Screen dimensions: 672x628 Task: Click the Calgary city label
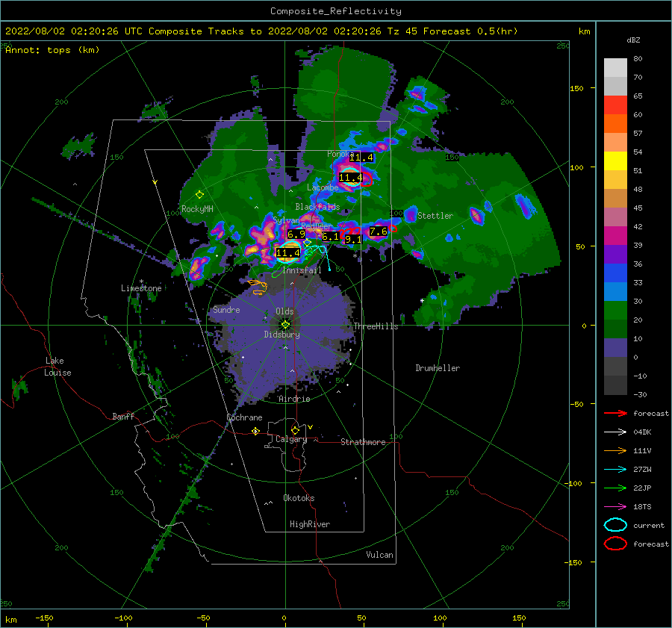pos(291,439)
